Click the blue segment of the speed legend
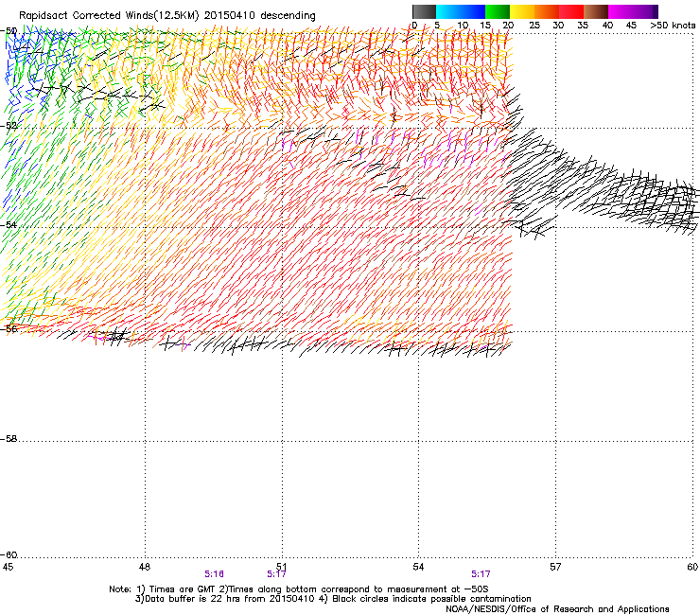 (473, 11)
